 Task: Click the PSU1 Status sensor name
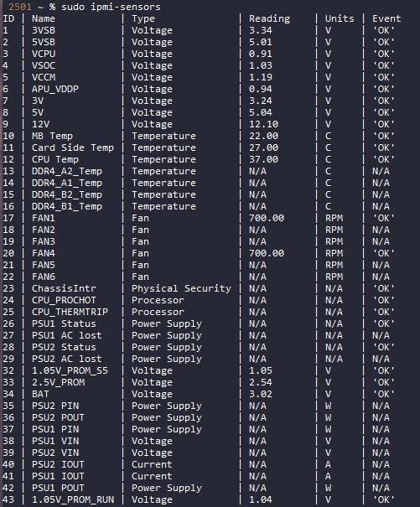click(x=64, y=323)
